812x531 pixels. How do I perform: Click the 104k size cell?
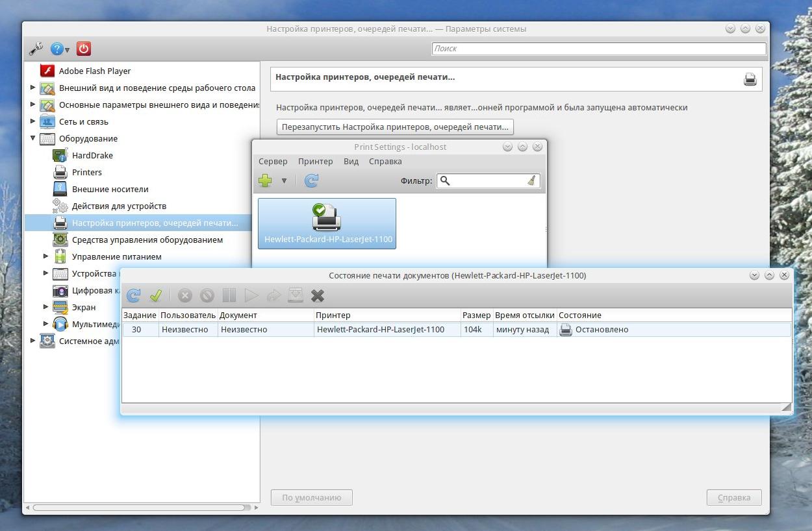(x=477, y=329)
